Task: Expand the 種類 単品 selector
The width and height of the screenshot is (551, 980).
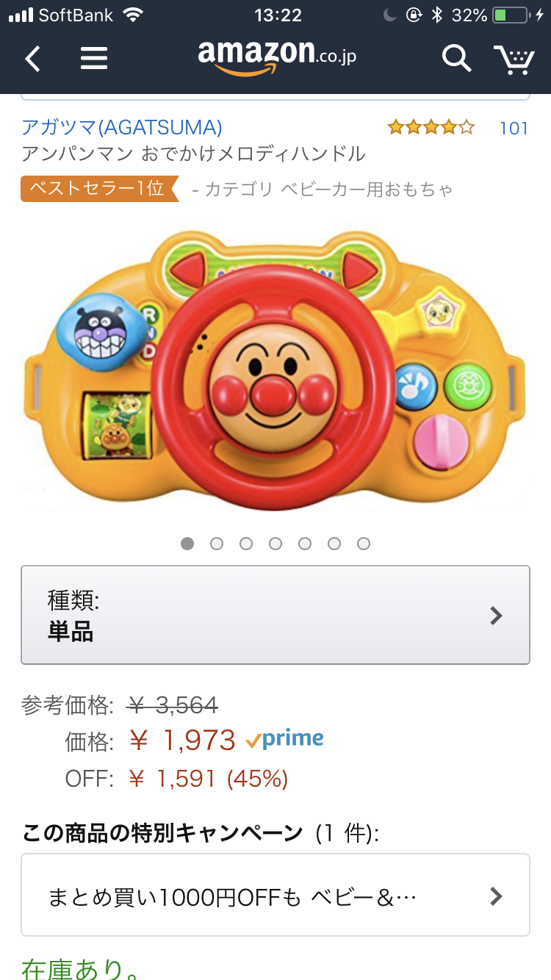Action: (x=275, y=615)
